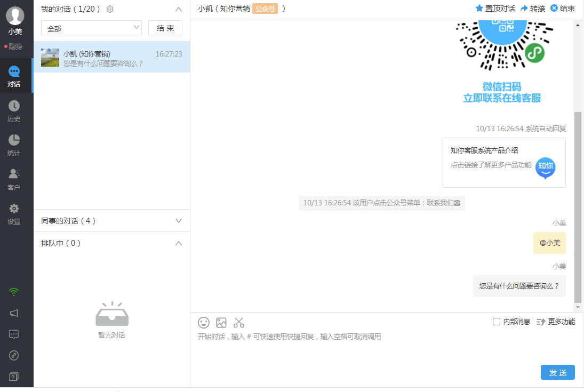Click the 10/13 16:26:54 系统自动回复 label
This screenshot has width=584, height=392.
(521, 129)
